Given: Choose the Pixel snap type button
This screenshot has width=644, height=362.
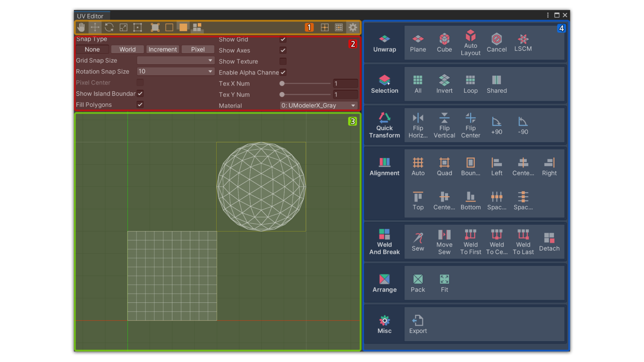Looking at the screenshot, I should 198,49.
